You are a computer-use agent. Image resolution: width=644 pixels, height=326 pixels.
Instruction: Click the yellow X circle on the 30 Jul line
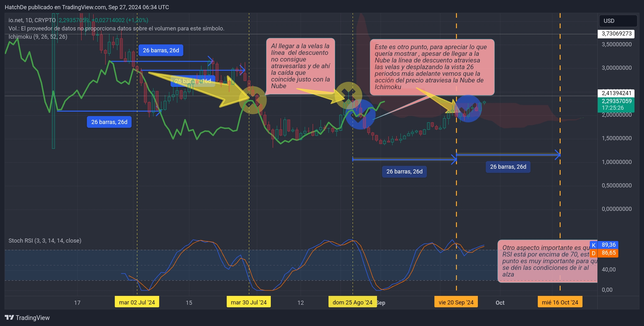253,100
